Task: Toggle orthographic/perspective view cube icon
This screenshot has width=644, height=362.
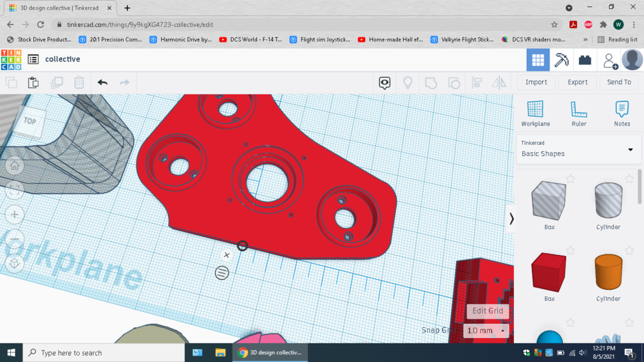Action: 14,263
